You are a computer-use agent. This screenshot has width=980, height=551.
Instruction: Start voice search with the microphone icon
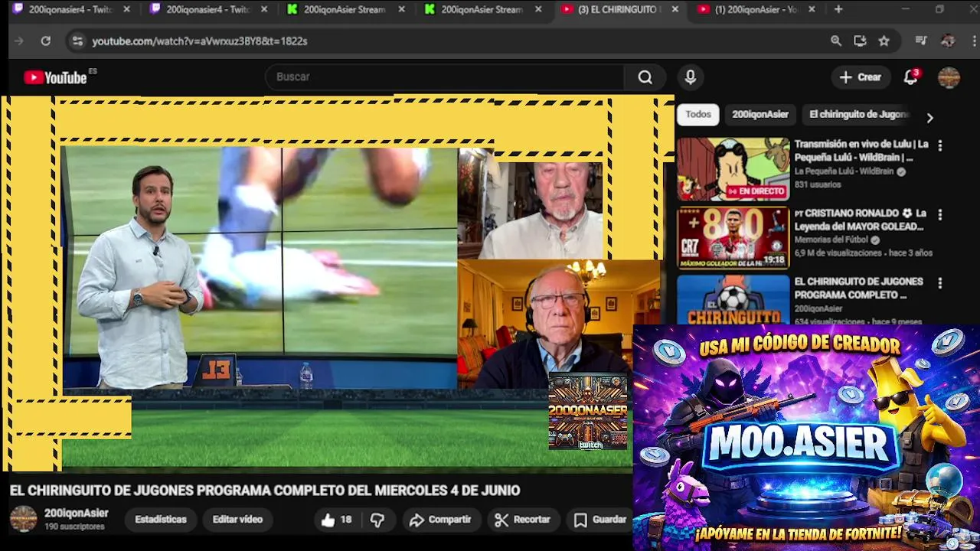click(x=690, y=77)
